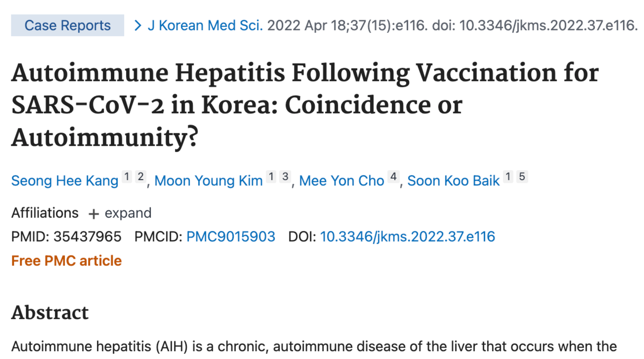Viewport: 644px width, 359px height.
Task: Click affiliation superscript 5 after Soon Koo Baik
Action: click(522, 177)
